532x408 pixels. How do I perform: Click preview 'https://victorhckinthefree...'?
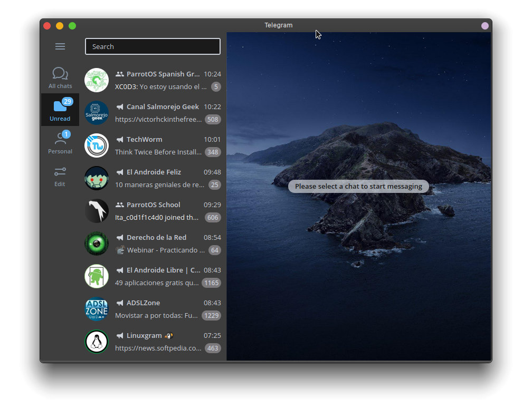pos(158,119)
